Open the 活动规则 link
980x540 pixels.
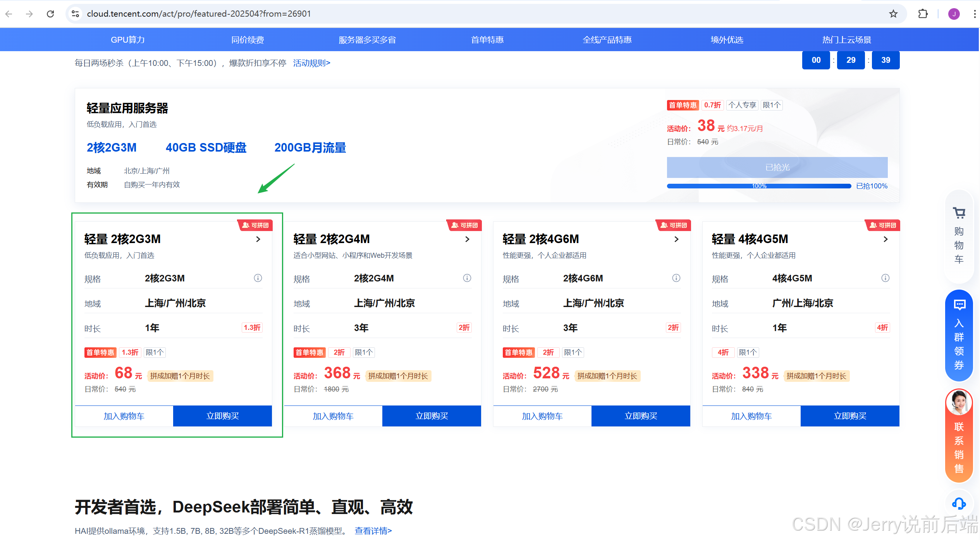pos(311,63)
